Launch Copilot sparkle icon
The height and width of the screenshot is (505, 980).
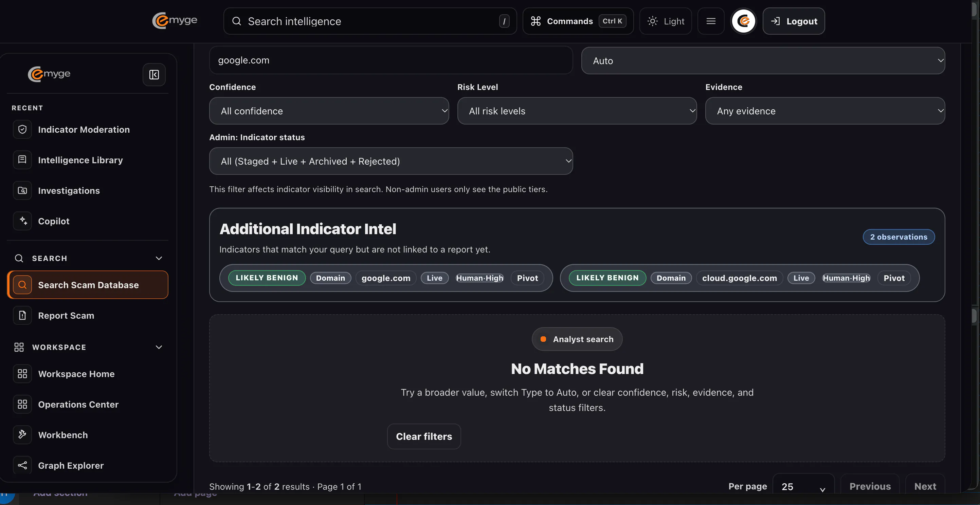22,221
